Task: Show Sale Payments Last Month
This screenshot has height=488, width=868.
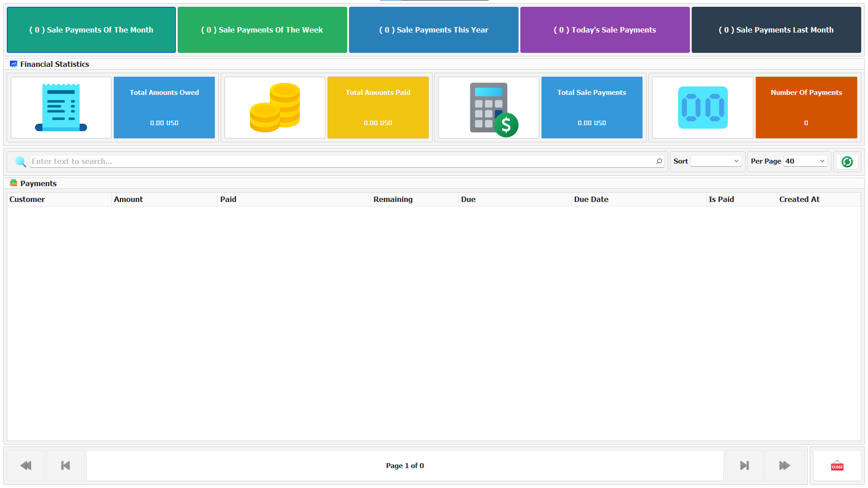Action: coord(776,30)
